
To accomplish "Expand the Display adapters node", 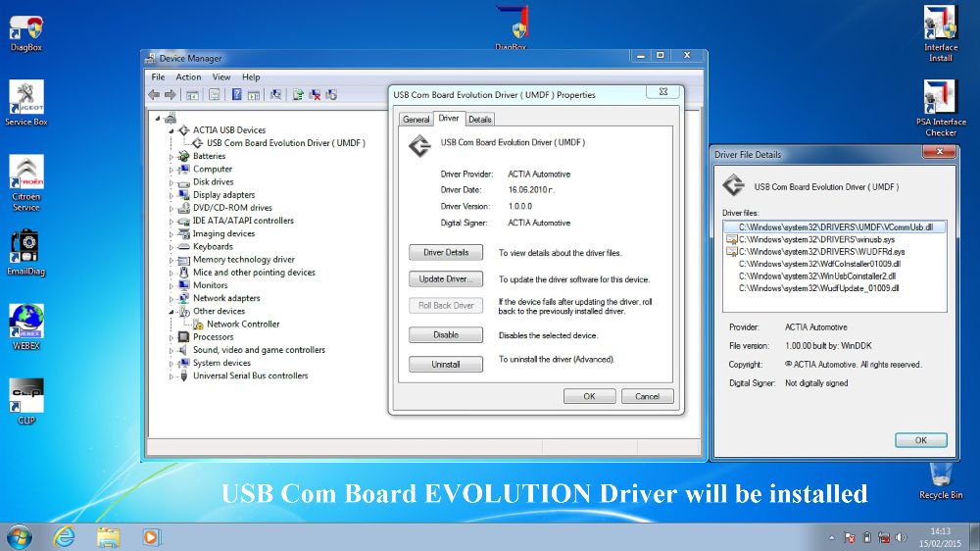I will [171, 195].
